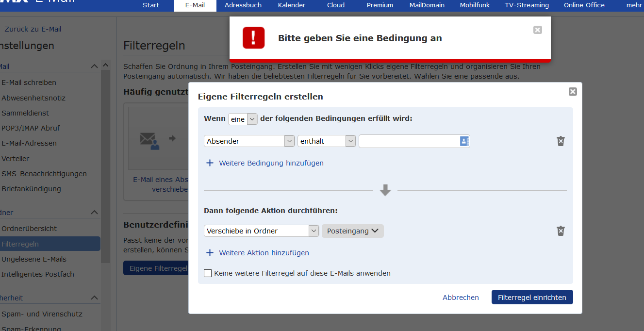Open the Absender field dropdown
The height and width of the screenshot is (331, 644).
[249, 141]
